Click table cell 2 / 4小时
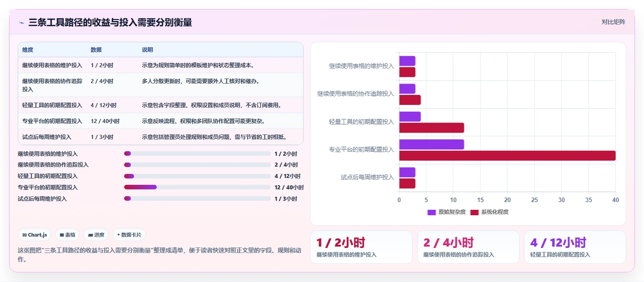The image size is (644, 282). (102, 81)
